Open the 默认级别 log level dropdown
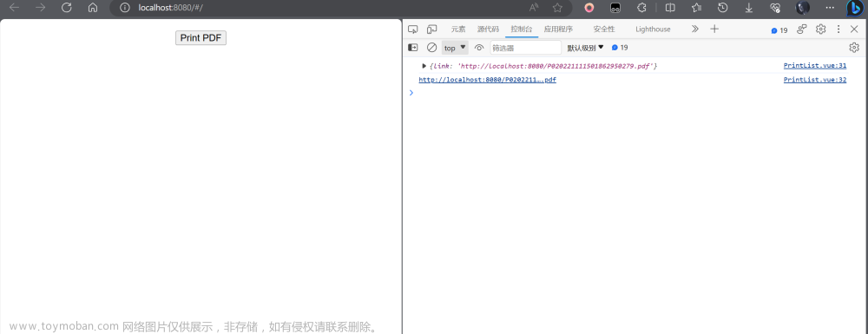The image size is (868, 334). coord(586,48)
